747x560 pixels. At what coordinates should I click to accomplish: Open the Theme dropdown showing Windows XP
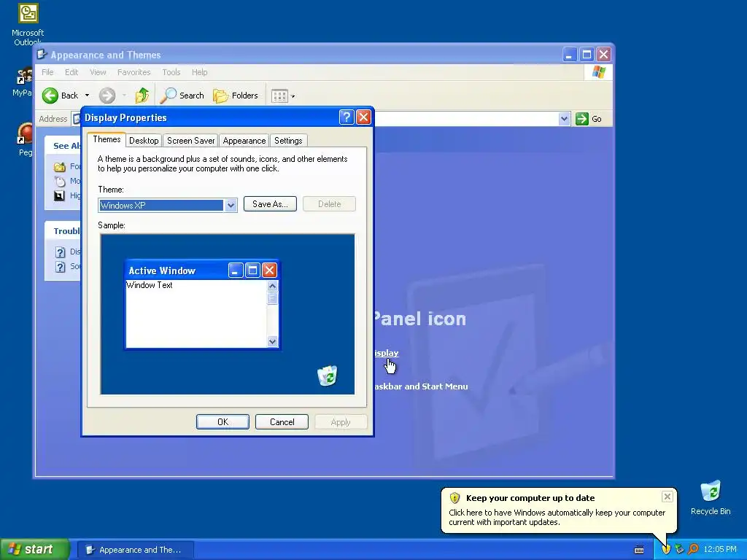click(x=231, y=205)
